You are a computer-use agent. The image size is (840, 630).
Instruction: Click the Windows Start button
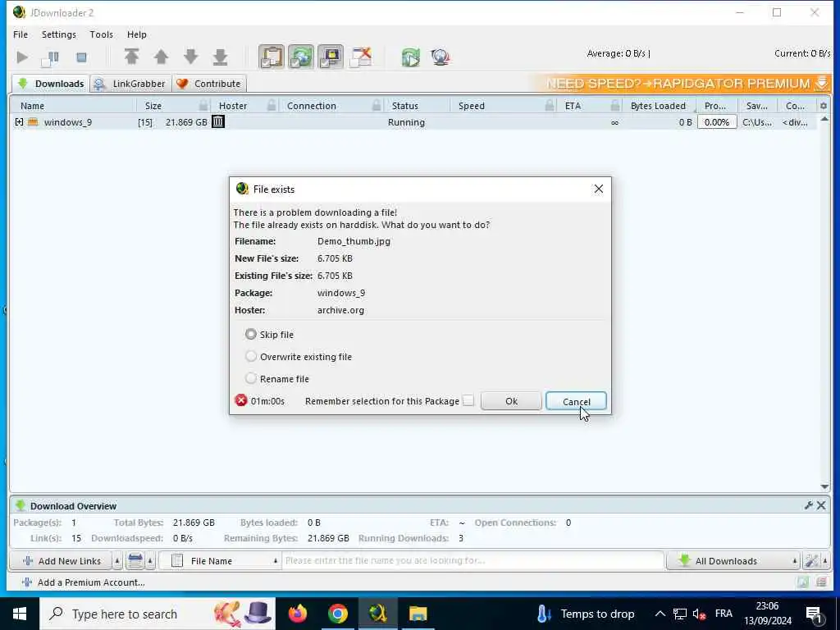20,614
